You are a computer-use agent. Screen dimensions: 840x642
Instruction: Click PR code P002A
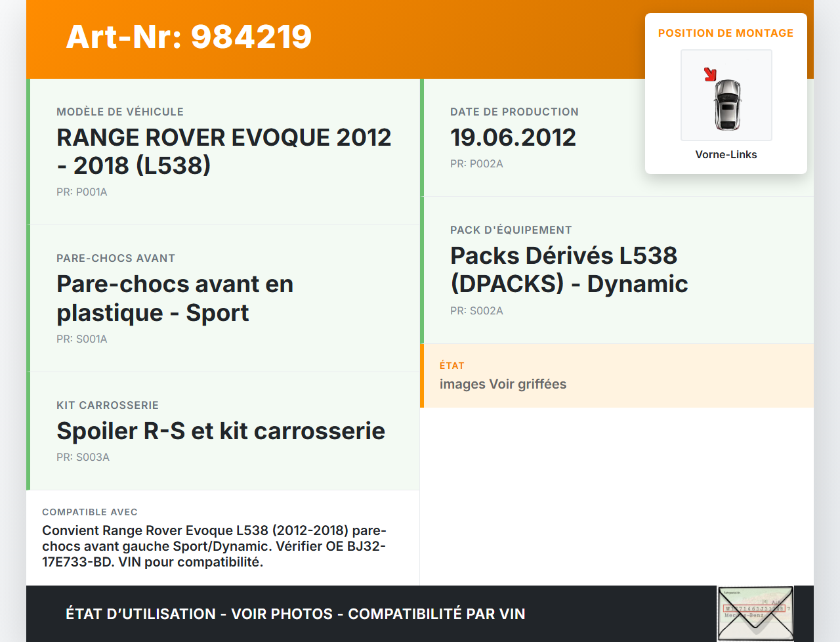point(476,163)
